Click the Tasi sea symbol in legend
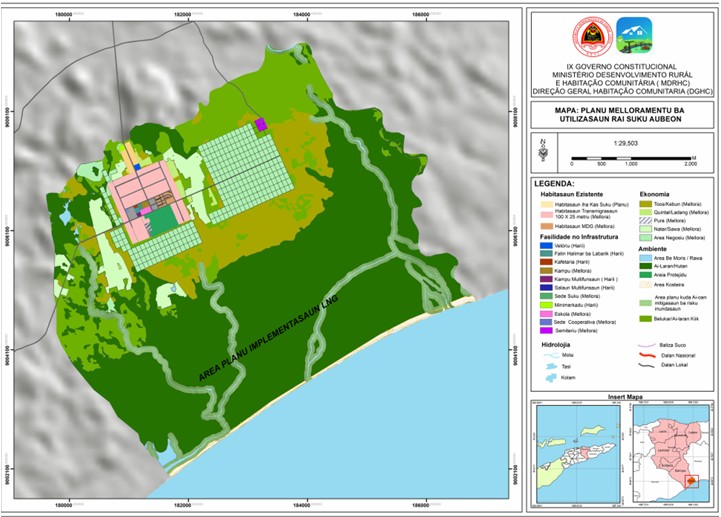This screenshot has width=721, height=517. point(554,367)
